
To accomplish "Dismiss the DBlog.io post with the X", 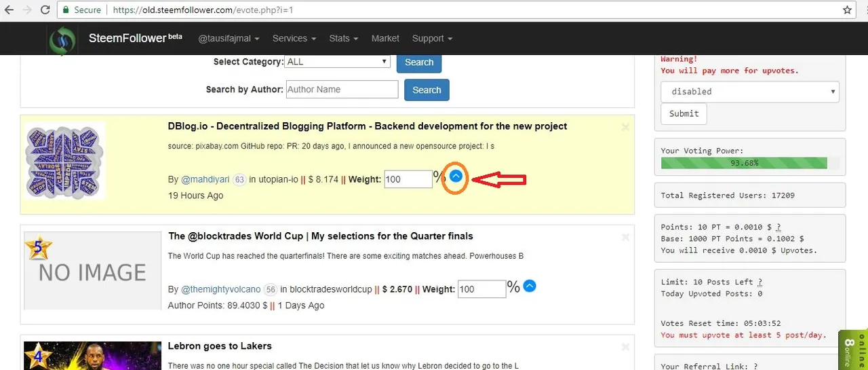I will [x=625, y=127].
